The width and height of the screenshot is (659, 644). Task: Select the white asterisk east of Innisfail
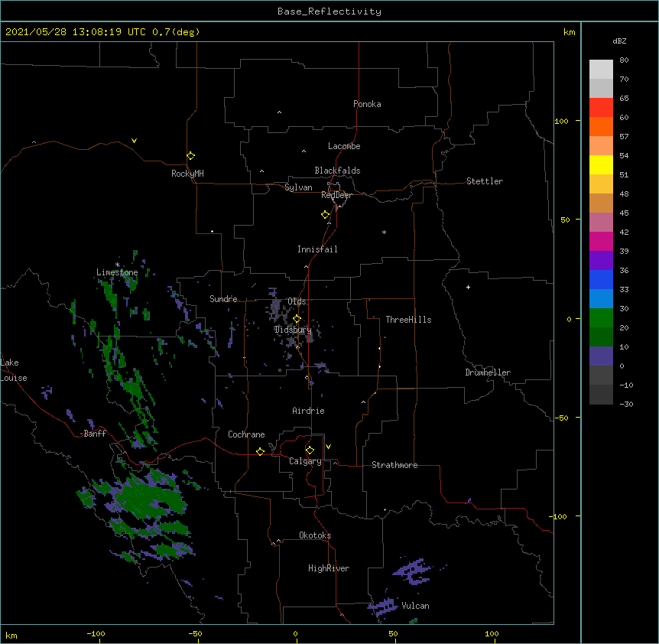(384, 232)
